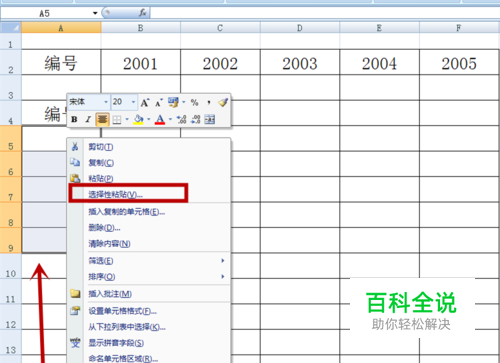
Task: Select row 12 header
Action: click(x=11, y=317)
